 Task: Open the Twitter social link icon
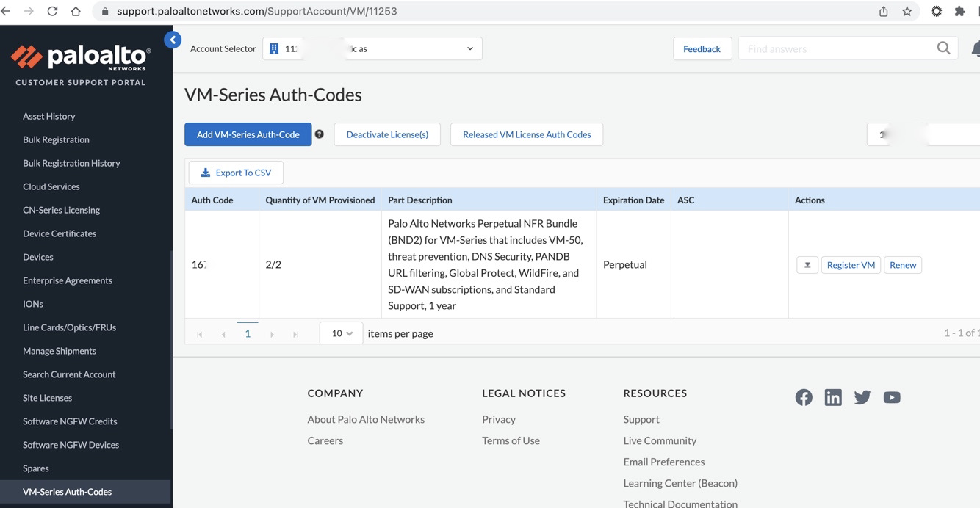point(862,397)
